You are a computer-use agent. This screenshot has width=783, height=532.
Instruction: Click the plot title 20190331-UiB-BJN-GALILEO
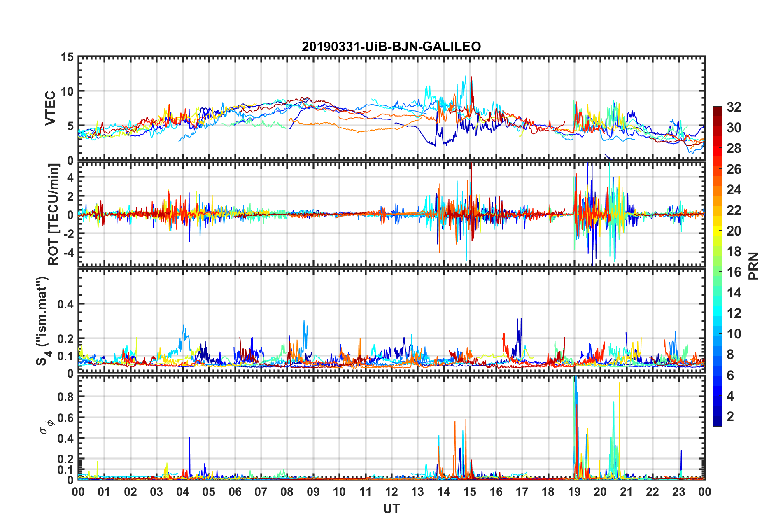tap(391, 47)
